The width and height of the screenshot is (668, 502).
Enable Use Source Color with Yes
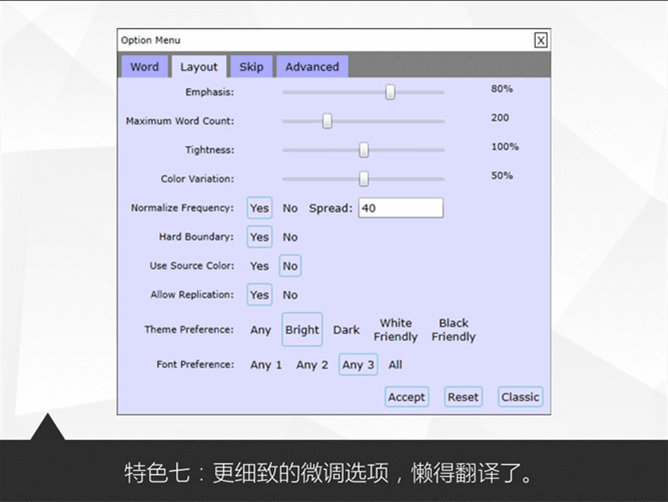(x=259, y=266)
